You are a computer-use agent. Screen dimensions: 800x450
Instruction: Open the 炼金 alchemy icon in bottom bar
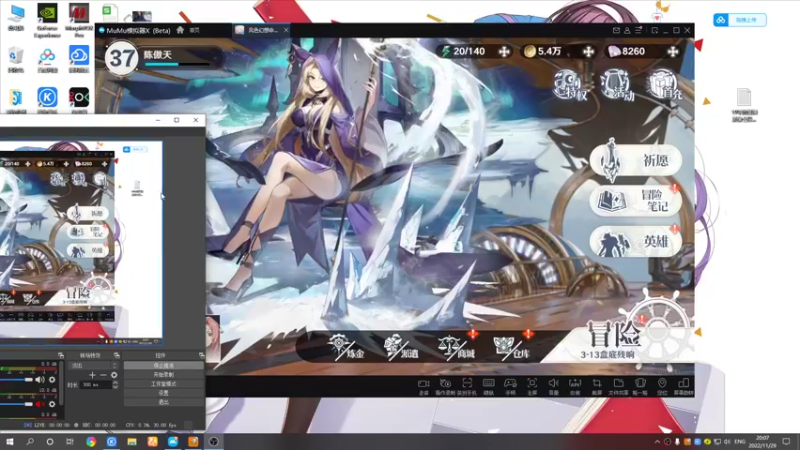click(347, 347)
